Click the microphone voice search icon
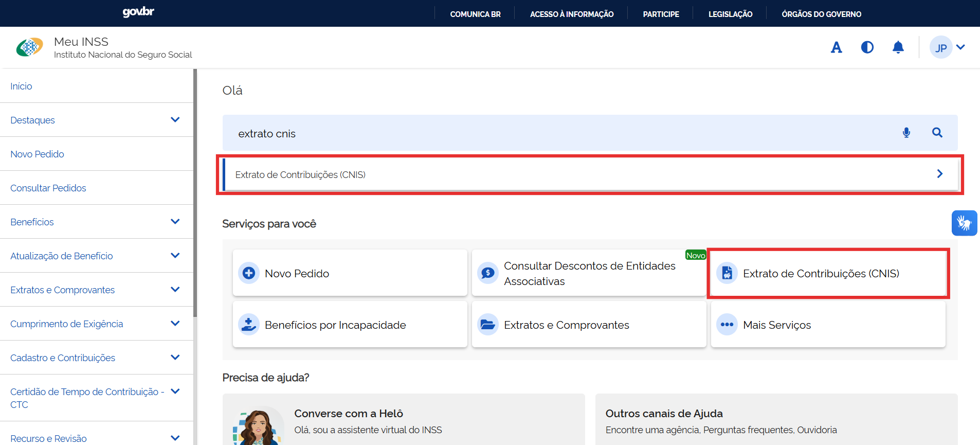This screenshot has height=445, width=980. click(906, 133)
